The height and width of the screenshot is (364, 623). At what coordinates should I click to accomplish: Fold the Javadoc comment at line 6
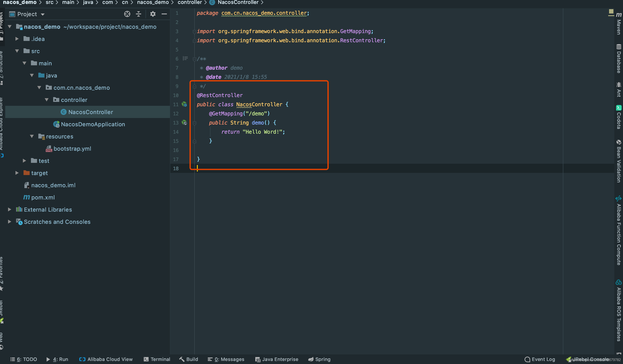pos(195,59)
